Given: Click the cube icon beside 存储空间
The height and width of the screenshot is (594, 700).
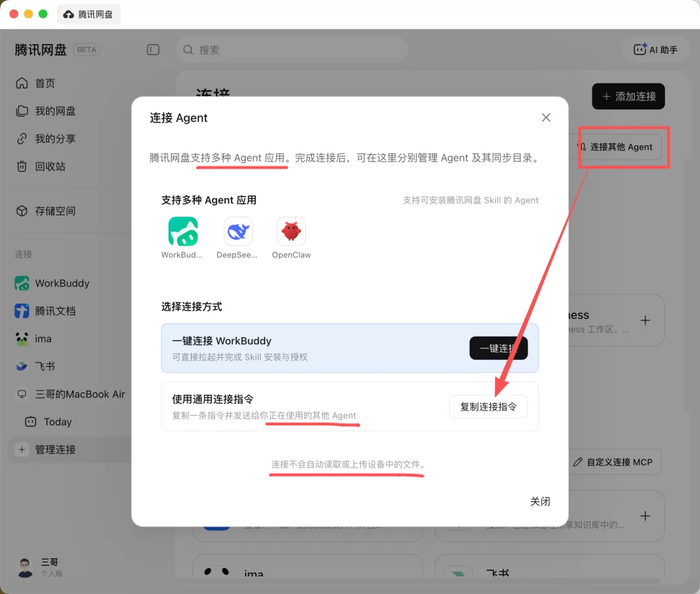Looking at the screenshot, I should coord(22,211).
